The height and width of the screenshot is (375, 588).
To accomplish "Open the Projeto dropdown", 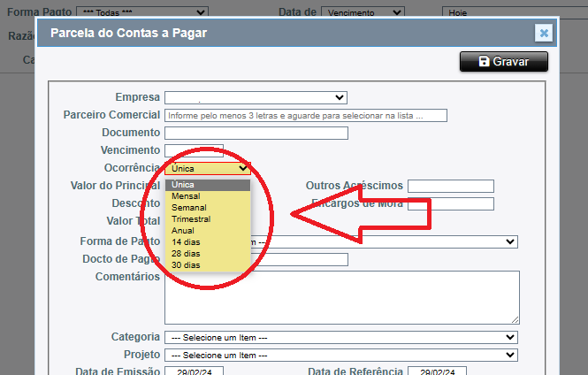I will tap(340, 356).
